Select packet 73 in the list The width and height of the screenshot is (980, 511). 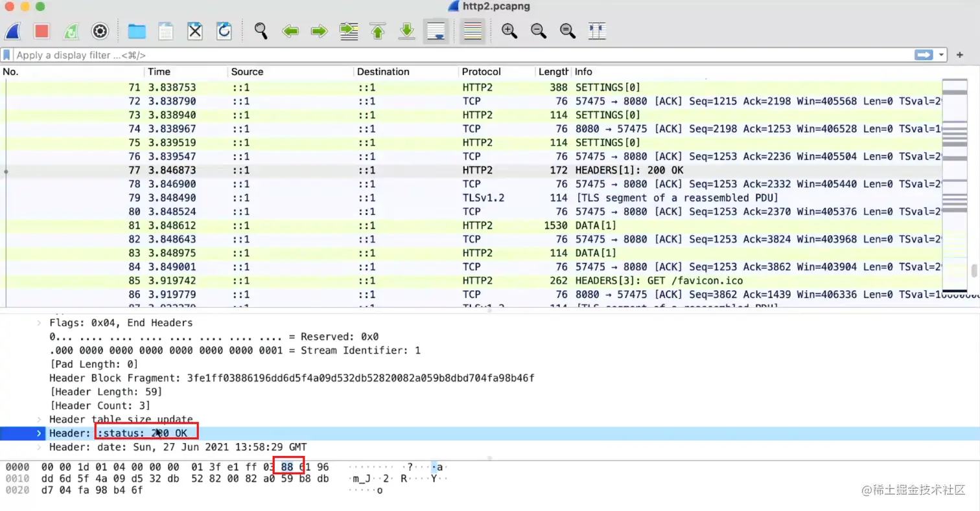[470, 115]
